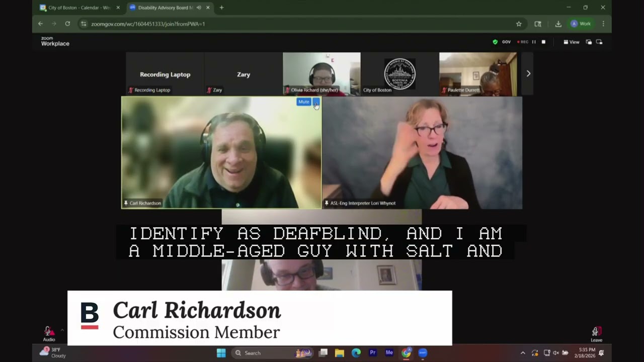Open File Explorer from the taskbar
This screenshot has width=644, height=362.
pos(340,353)
